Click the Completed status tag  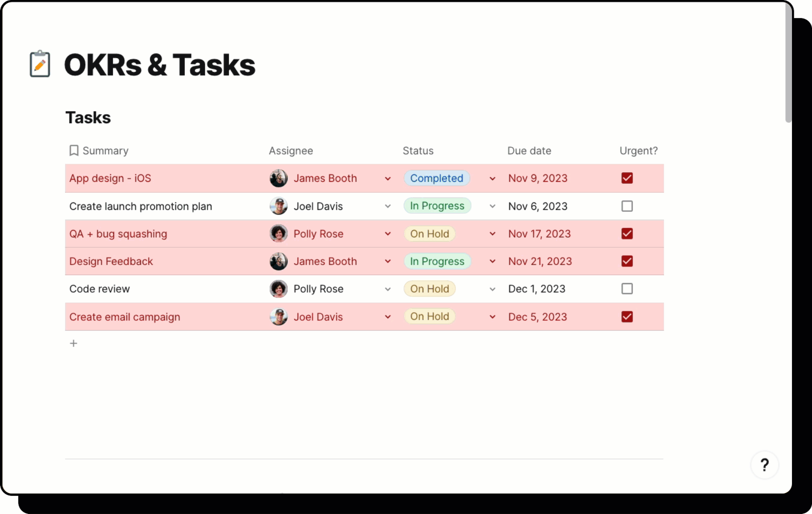pos(436,178)
